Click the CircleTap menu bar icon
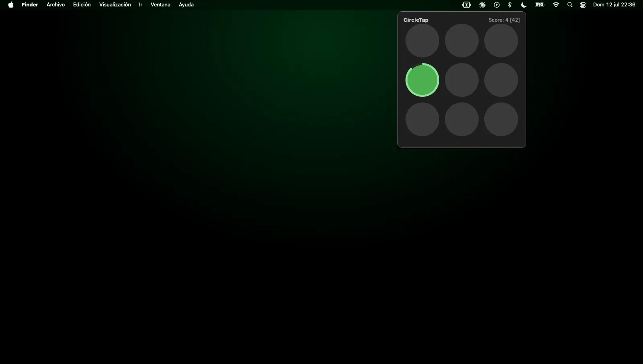Screen dimensions: 643x364 pos(467,5)
